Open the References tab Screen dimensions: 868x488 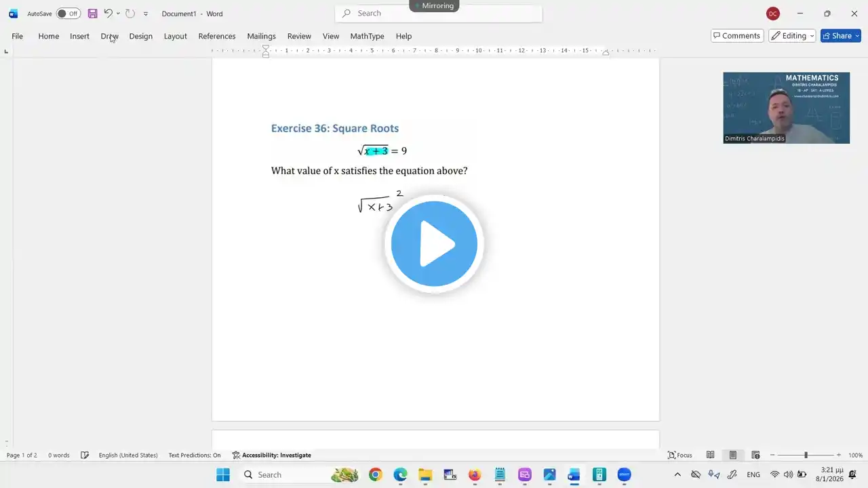click(x=217, y=36)
